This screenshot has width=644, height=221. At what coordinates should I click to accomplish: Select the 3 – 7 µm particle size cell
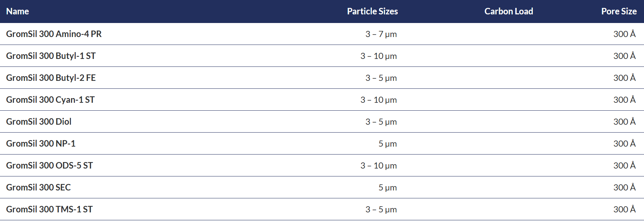pos(381,34)
